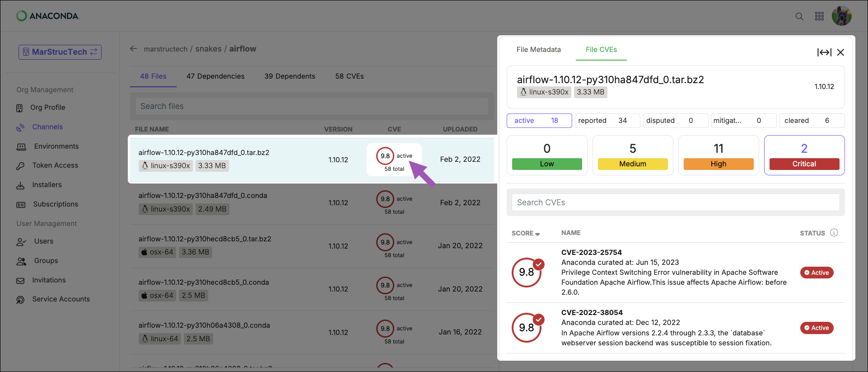Click the Service Accounts icon
Viewport: 868px width, 372px height.
point(20,300)
